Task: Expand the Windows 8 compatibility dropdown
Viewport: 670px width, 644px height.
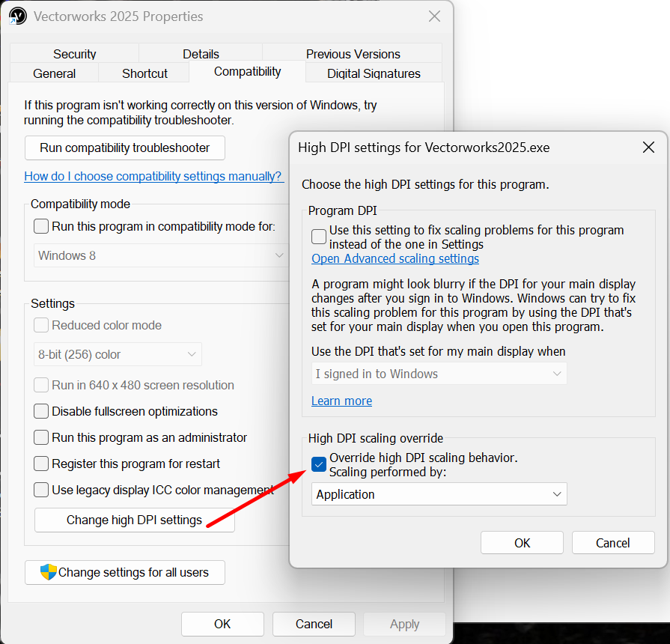Action: point(161,255)
